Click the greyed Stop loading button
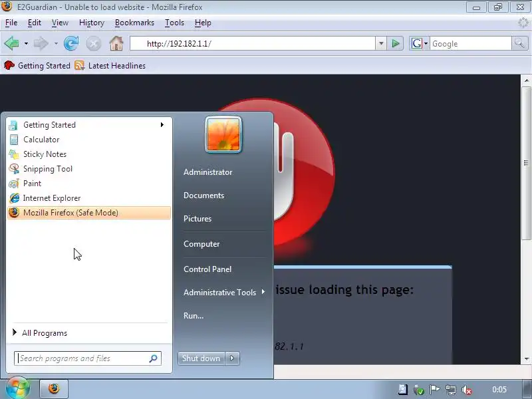532x399 pixels. 94,43
